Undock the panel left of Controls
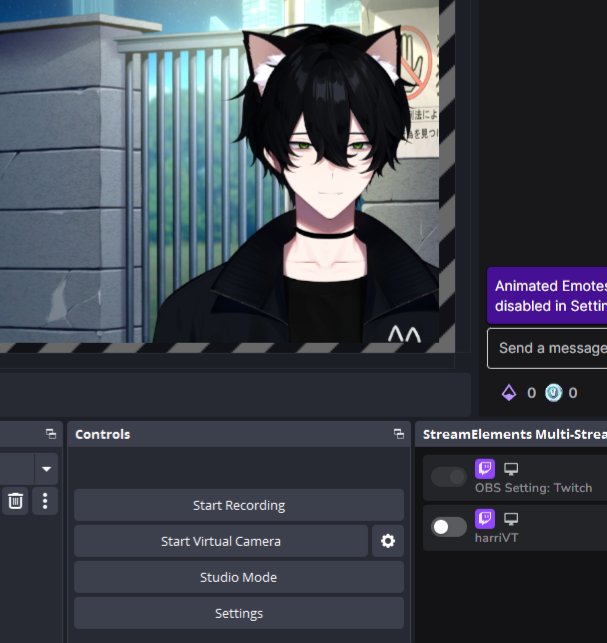Screen dimensions: 607x643 tap(51, 434)
